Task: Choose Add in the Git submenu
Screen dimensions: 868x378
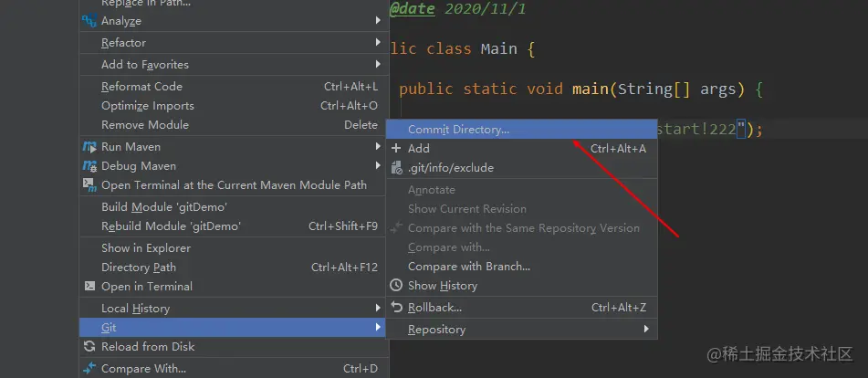Action: coord(521,148)
